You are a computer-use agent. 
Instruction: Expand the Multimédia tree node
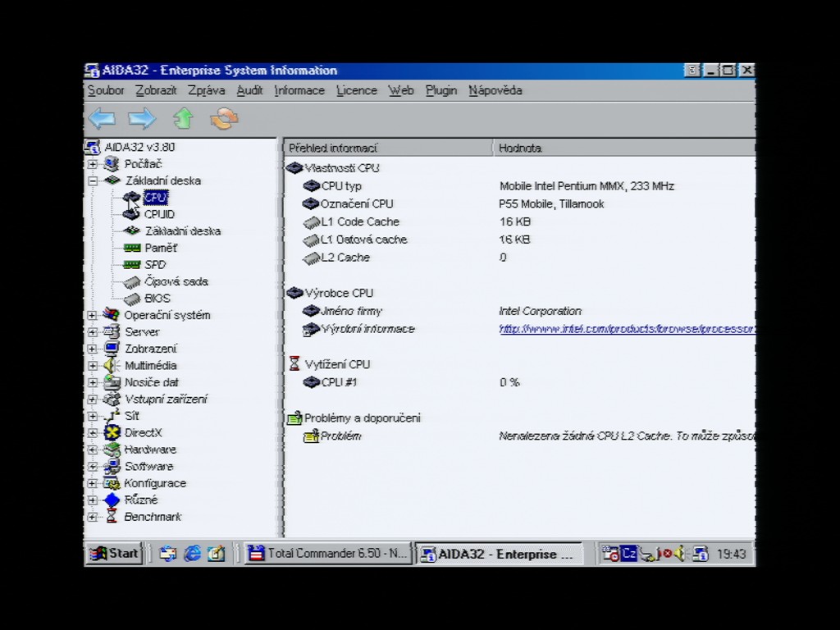tap(93, 366)
